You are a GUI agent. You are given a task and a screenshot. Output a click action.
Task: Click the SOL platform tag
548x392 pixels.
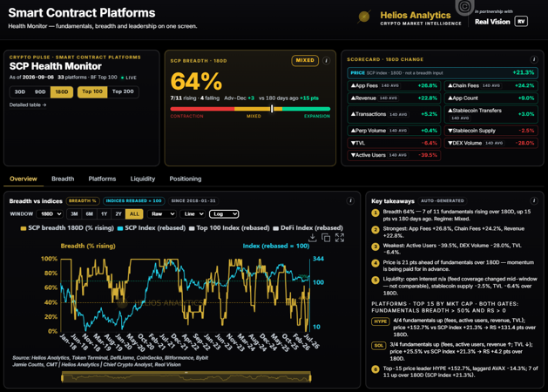click(x=378, y=346)
